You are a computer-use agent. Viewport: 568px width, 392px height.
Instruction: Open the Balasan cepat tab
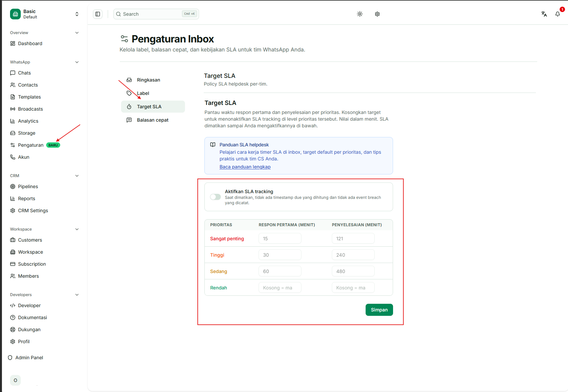pyautogui.click(x=153, y=120)
